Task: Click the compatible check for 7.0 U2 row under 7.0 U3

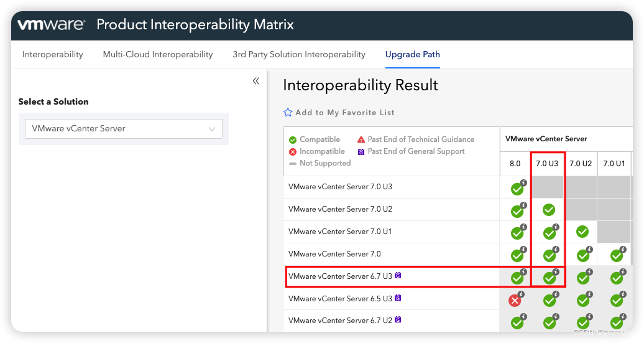Action: pos(549,210)
